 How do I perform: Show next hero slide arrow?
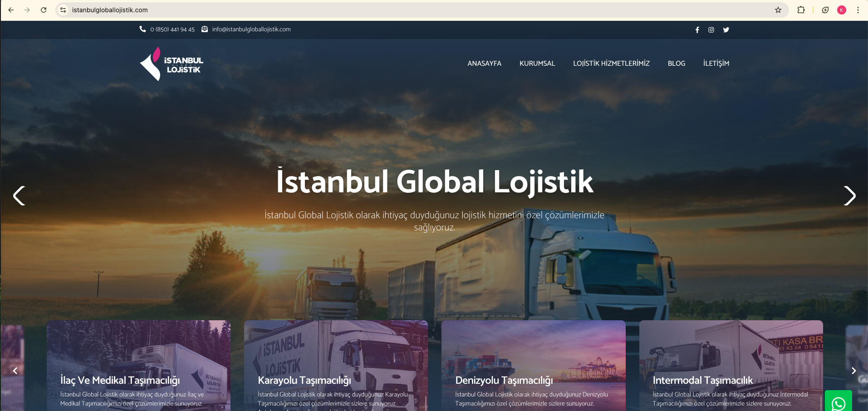click(x=849, y=196)
